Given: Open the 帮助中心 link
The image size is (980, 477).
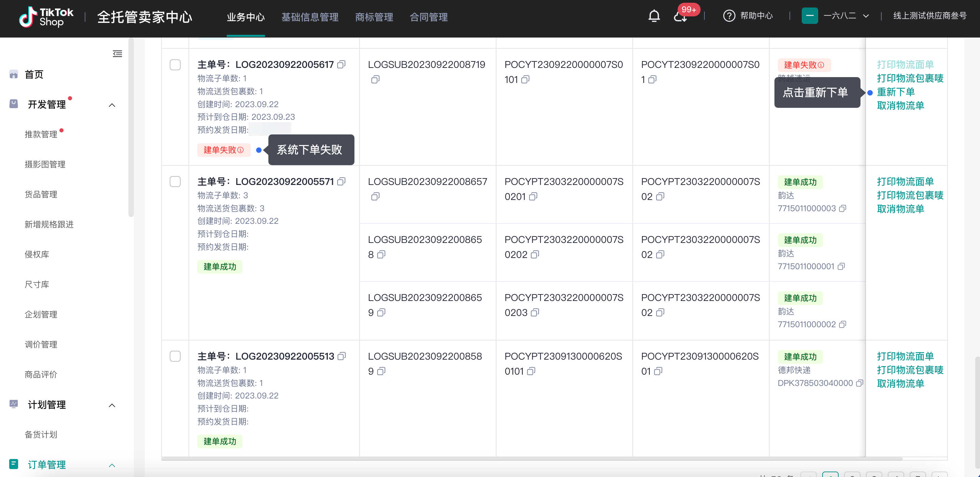Looking at the screenshot, I should click(756, 16).
